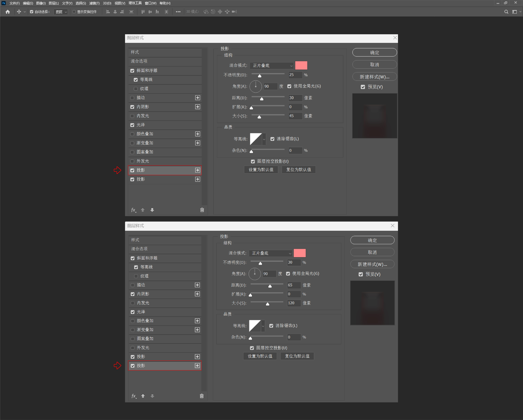Click the Home icon in the options bar
The height and width of the screenshot is (420, 523).
point(8,12)
